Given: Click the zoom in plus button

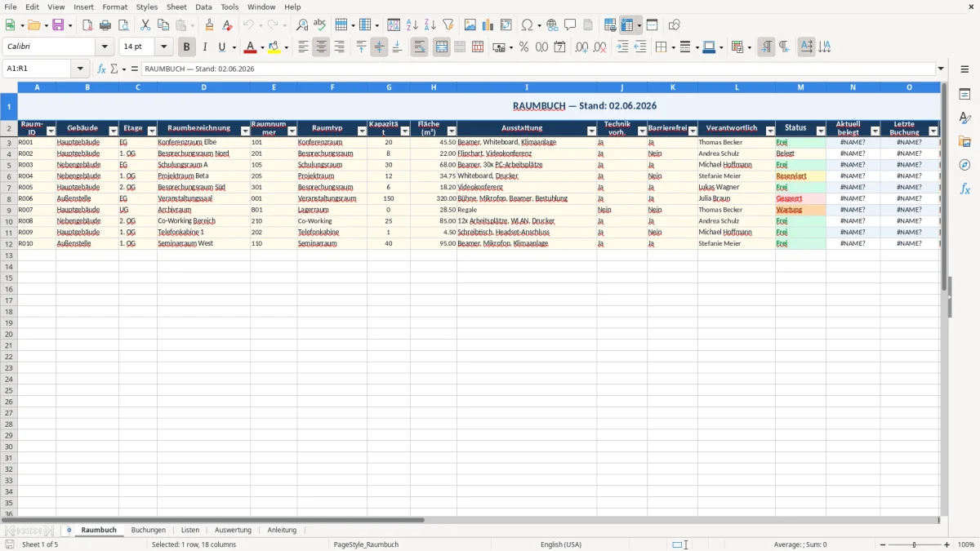Looking at the screenshot, I should coord(947,544).
